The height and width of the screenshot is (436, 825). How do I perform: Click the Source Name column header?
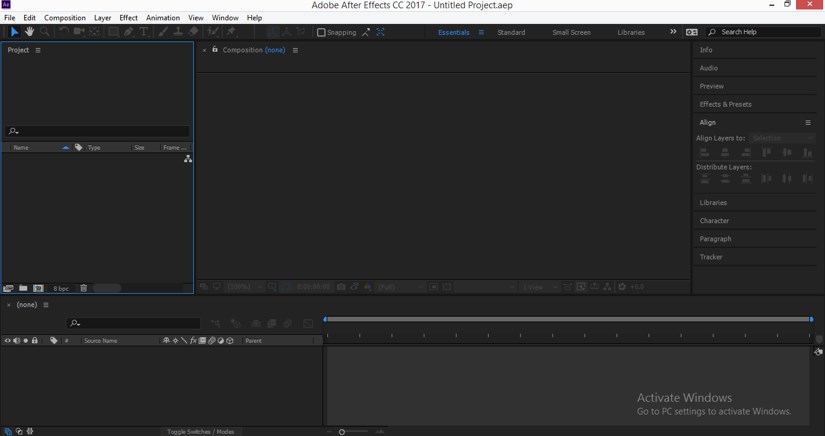100,341
